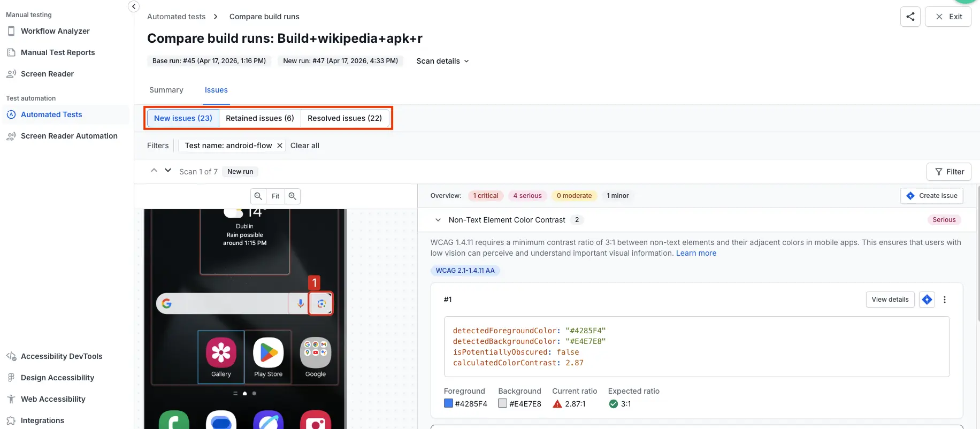Click the #4285F4 foreground color swatch
This screenshot has height=429, width=980.
click(448, 403)
